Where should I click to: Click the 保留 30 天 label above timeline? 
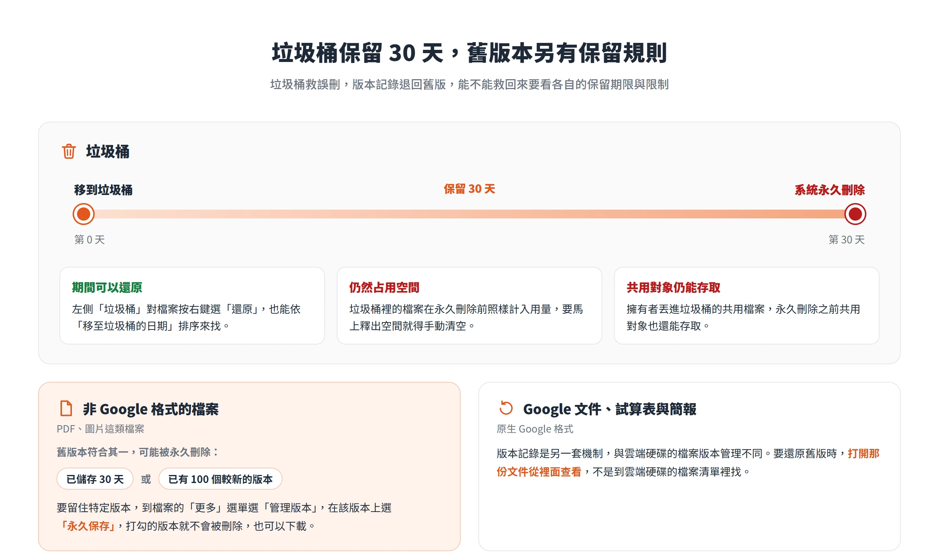pos(469,189)
